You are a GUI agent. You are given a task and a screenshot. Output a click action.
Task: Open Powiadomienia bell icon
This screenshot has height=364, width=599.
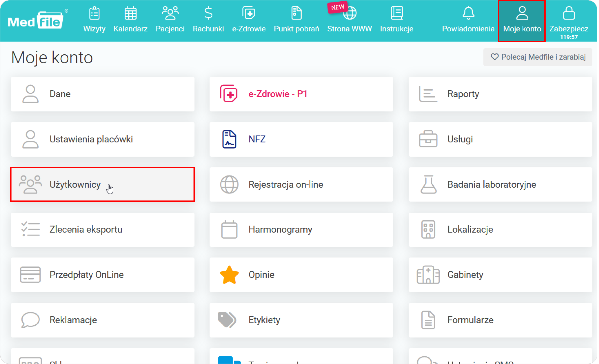pos(468,13)
